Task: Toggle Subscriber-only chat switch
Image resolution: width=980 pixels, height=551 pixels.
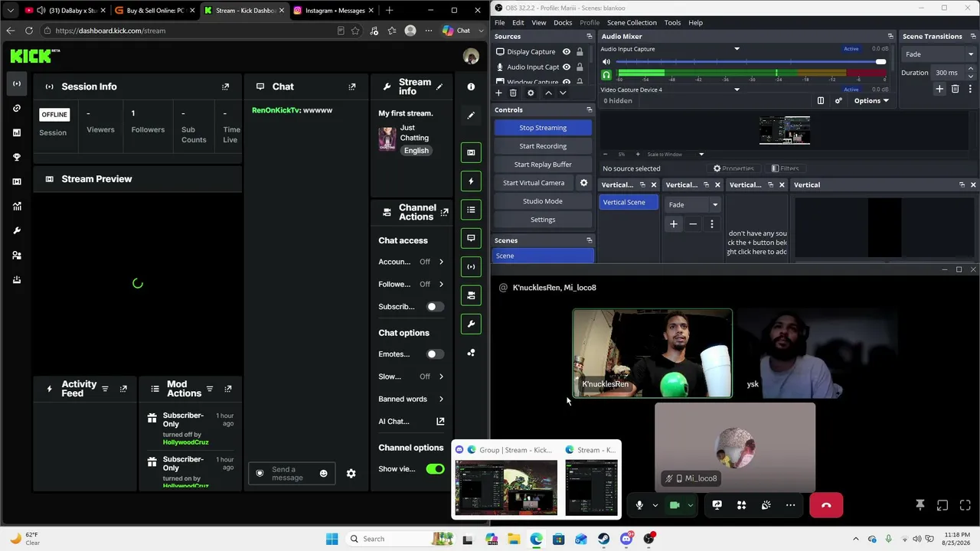Action: pyautogui.click(x=435, y=307)
